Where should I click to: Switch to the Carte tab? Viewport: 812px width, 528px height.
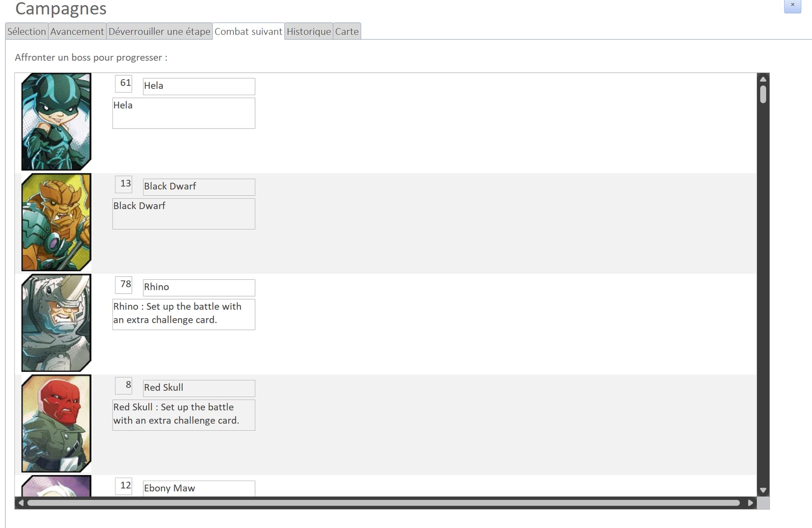pos(347,31)
